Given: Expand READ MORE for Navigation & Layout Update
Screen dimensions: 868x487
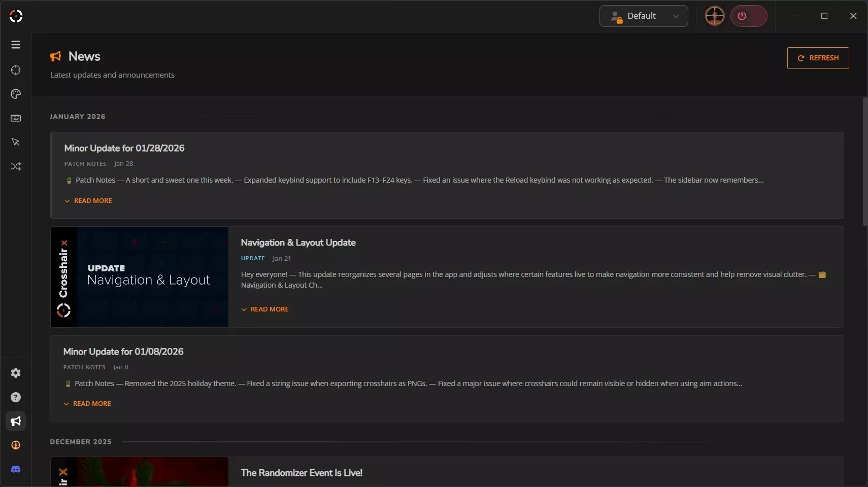Looking at the screenshot, I should (265, 309).
